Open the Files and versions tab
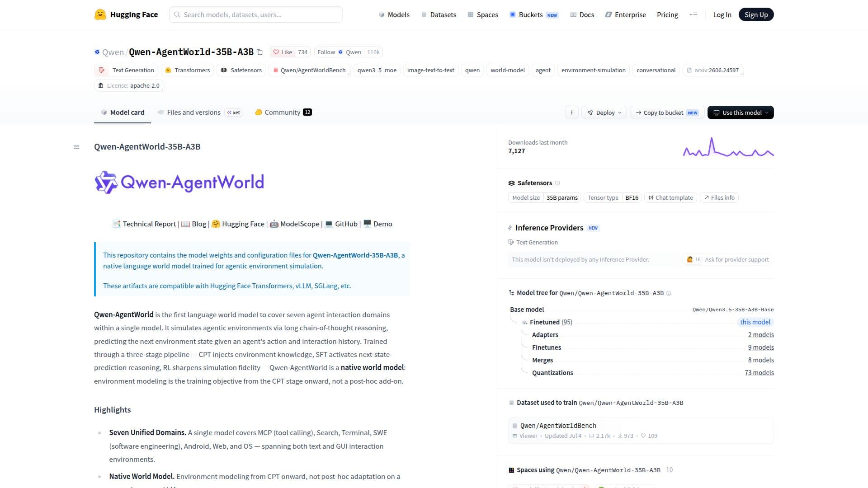 [199, 112]
